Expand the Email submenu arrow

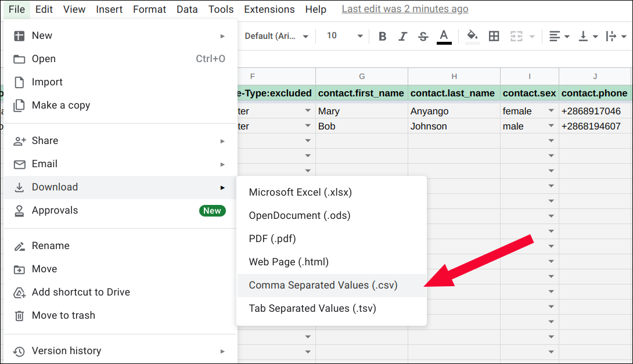[x=222, y=165]
